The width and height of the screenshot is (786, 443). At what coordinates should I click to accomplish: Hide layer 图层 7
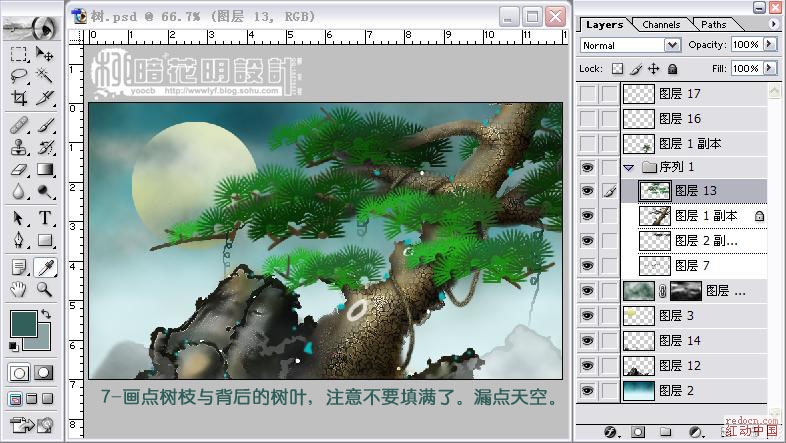click(x=587, y=266)
